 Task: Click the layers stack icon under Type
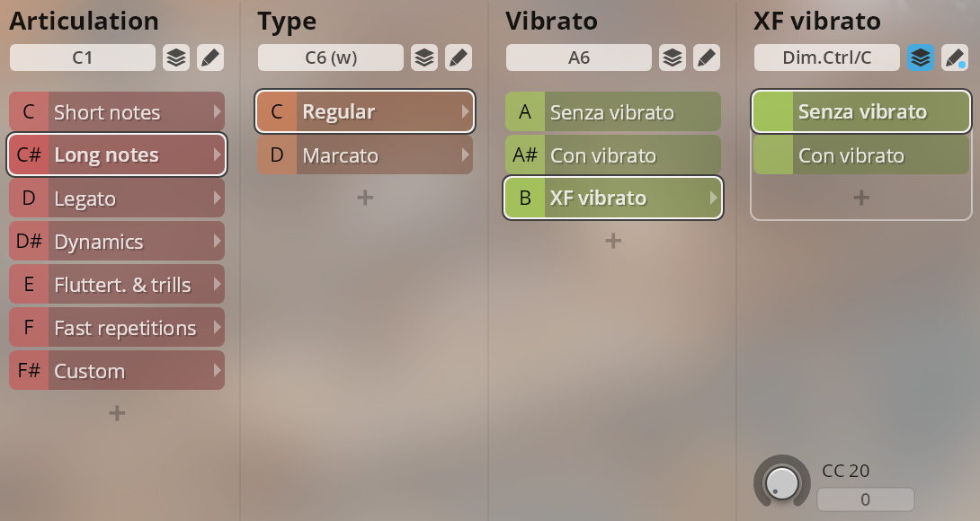(424, 58)
